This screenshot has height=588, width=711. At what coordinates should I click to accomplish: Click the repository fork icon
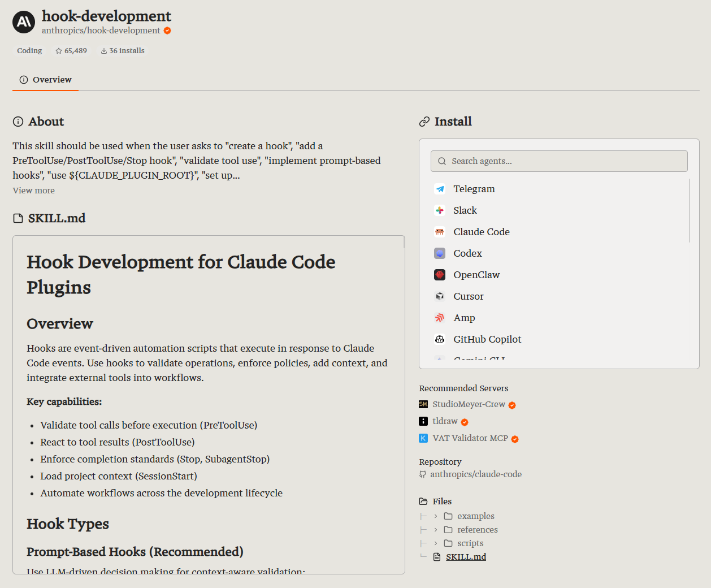coord(423,474)
